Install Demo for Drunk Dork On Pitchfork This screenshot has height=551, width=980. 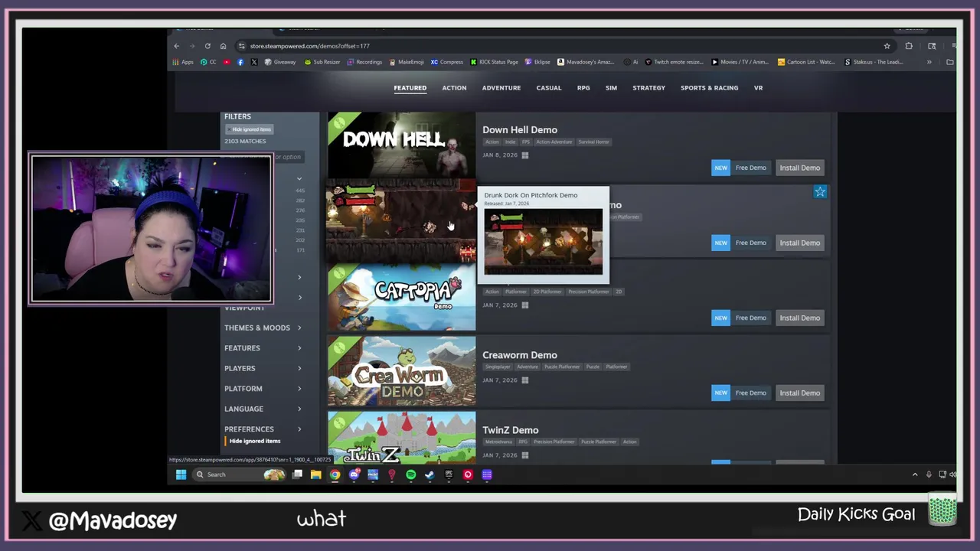799,243
